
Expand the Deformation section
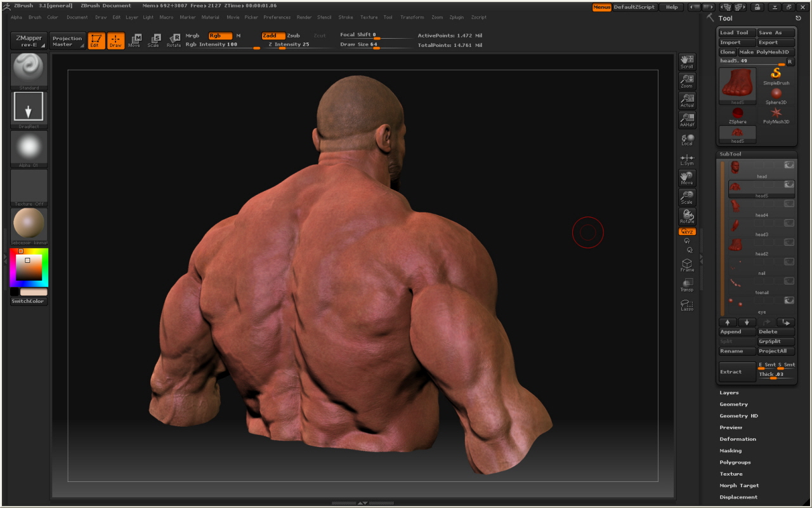[737, 439]
